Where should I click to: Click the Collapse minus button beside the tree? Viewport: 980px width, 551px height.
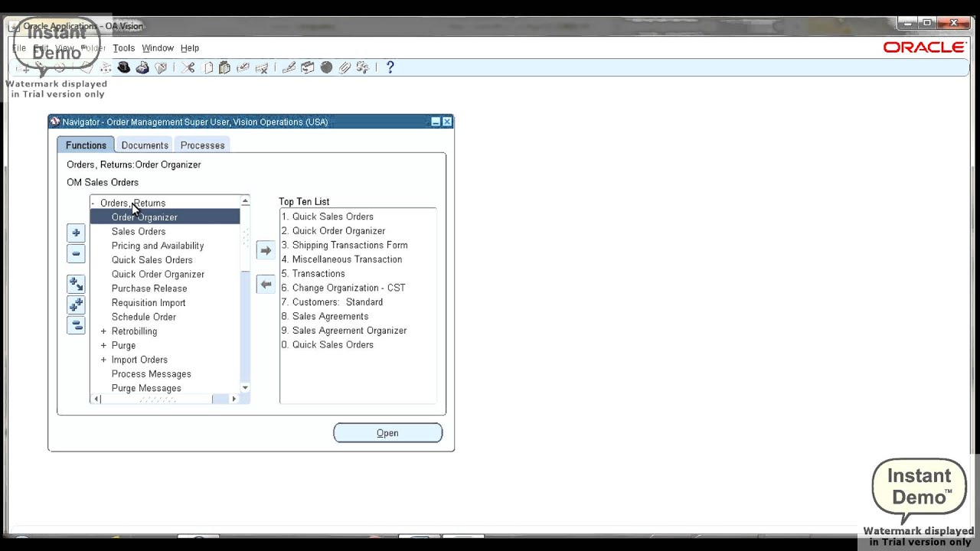(76, 253)
